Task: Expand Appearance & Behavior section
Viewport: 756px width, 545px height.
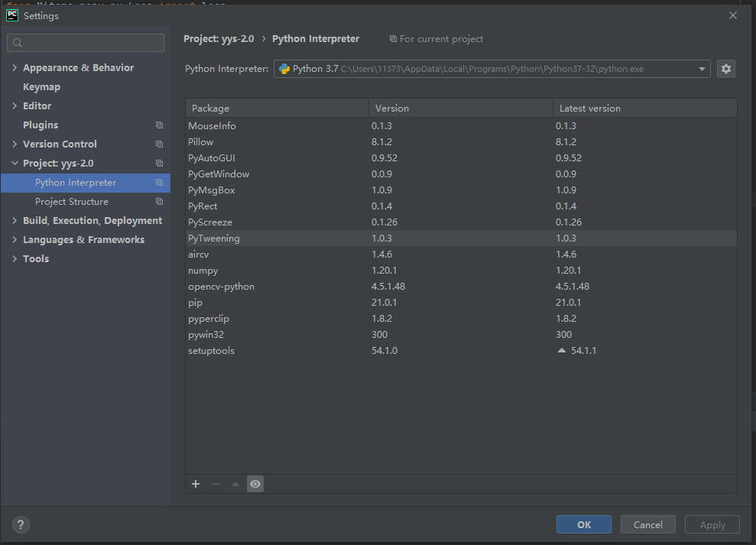Action: click(x=15, y=67)
